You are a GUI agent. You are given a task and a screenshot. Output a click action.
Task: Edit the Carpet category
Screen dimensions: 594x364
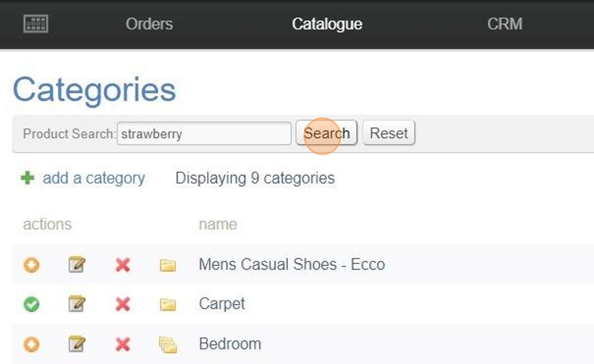click(x=76, y=304)
